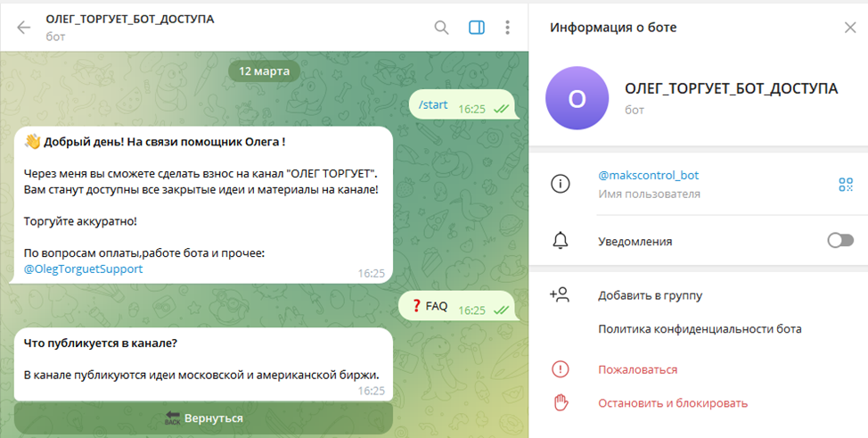Click the @makscontrol_bot username
Screen dimensions: 868x438
648,176
